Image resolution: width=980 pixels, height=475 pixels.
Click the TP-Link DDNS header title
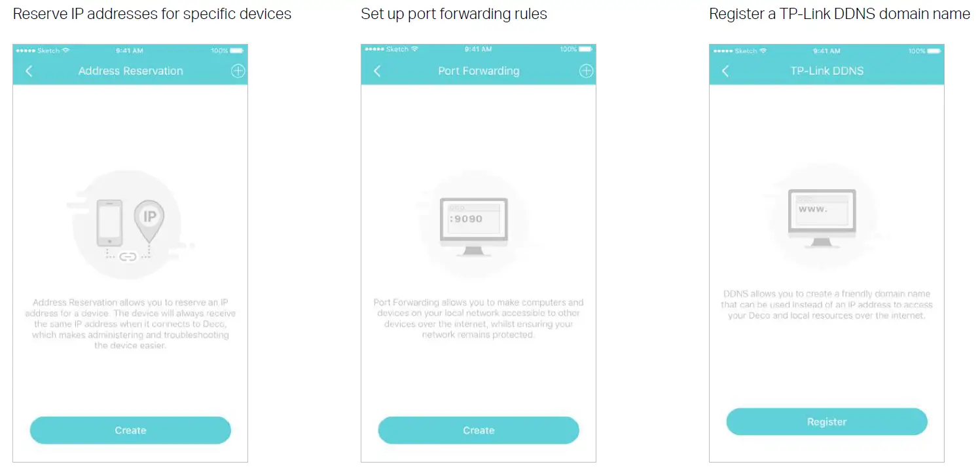pyautogui.click(x=827, y=71)
